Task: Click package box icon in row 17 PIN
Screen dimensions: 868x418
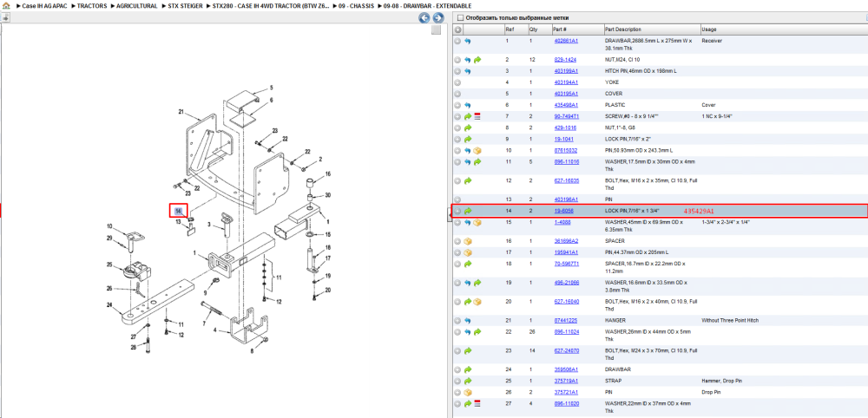Action: 468,252
